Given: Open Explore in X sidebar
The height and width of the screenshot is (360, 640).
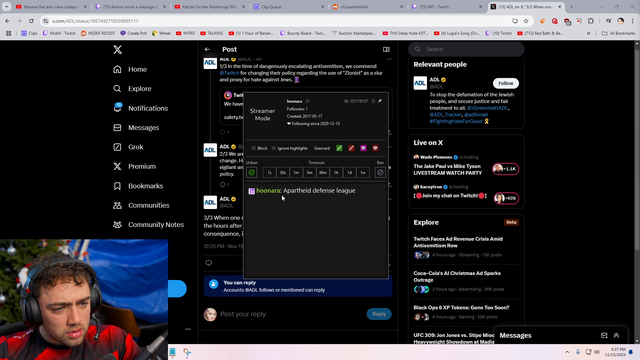Looking at the screenshot, I should click(132, 89).
